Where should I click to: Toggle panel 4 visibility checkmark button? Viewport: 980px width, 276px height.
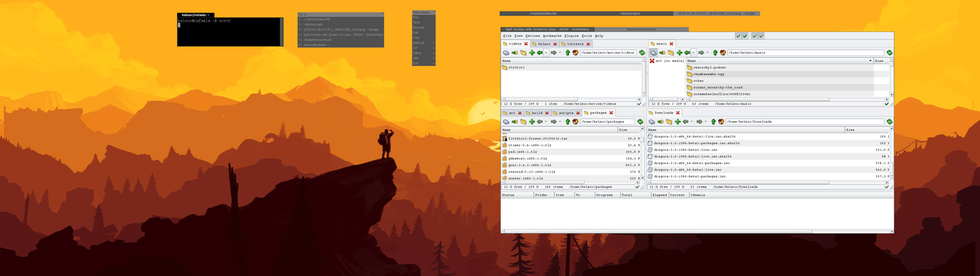tap(761, 36)
